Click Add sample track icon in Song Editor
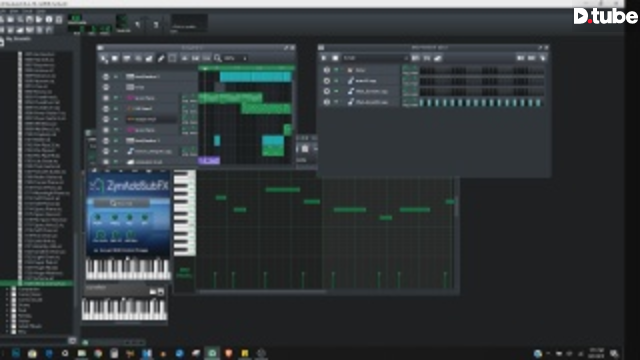The image size is (640, 360). 138,58
